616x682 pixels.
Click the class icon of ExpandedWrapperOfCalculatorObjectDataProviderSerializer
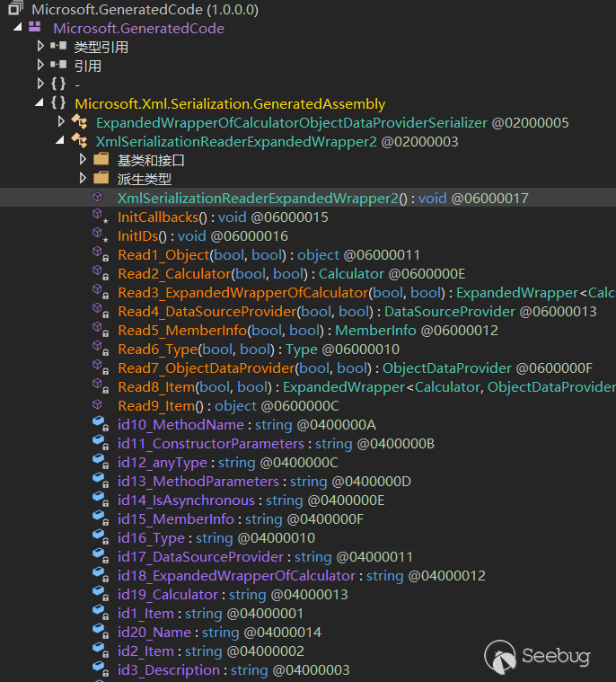pyautogui.click(x=79, y=123)
